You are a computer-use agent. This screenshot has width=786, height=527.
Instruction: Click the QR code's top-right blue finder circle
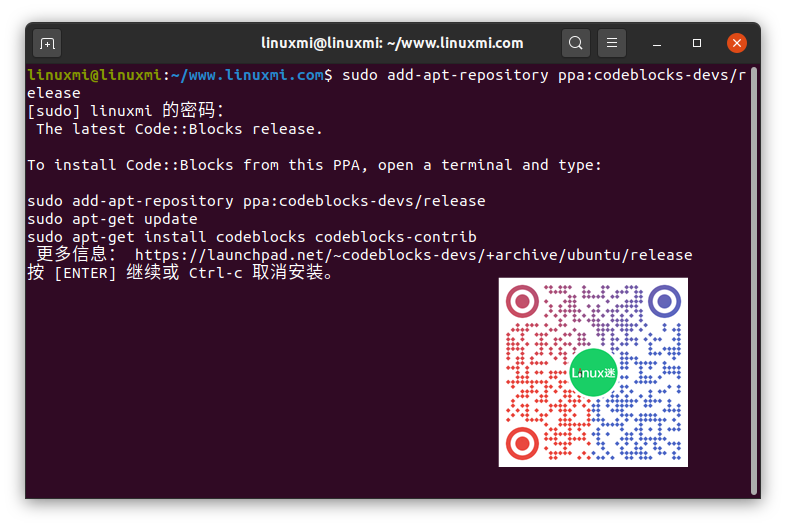(x=665, y=300)
